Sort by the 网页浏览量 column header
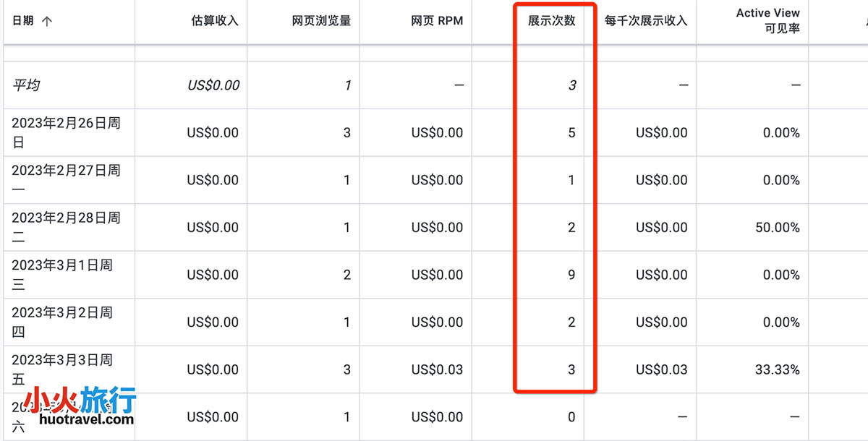 (x=321, y=21)
